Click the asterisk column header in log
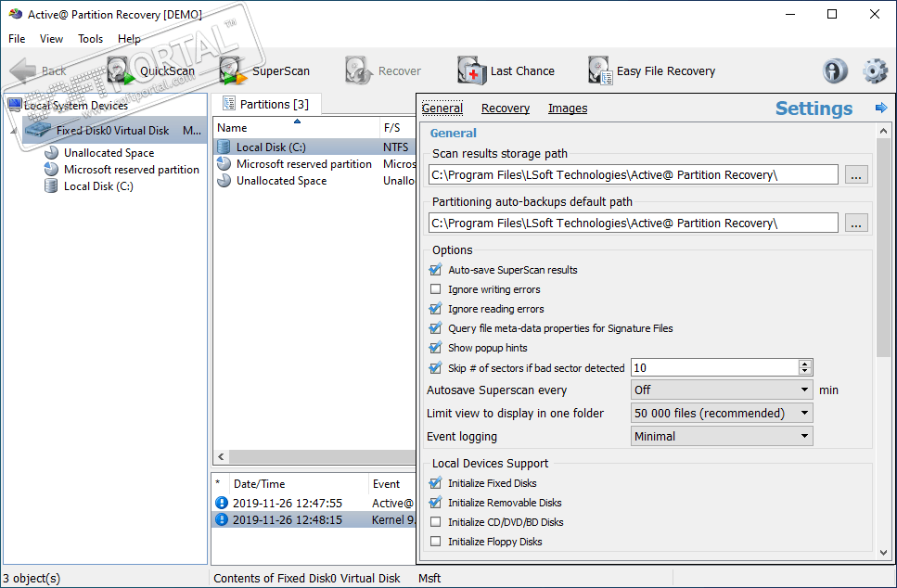The image size is (897, 588). coord(220,484)
